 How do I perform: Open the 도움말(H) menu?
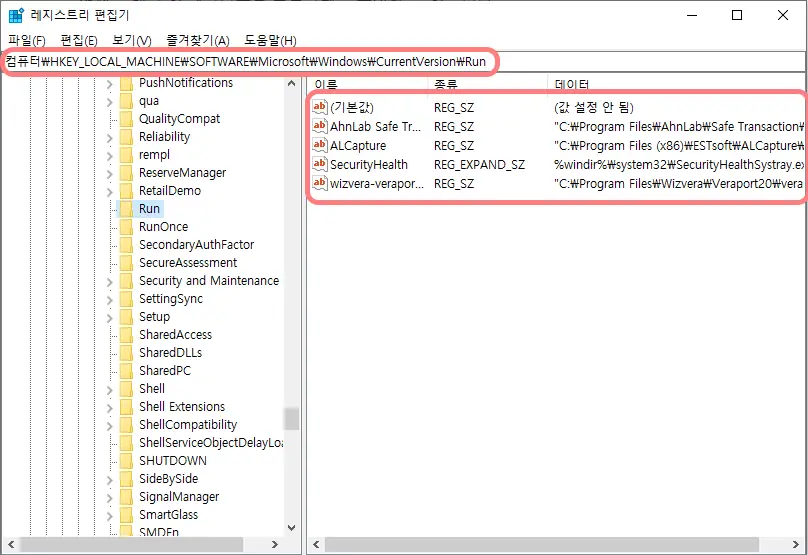tap(270, 40)
